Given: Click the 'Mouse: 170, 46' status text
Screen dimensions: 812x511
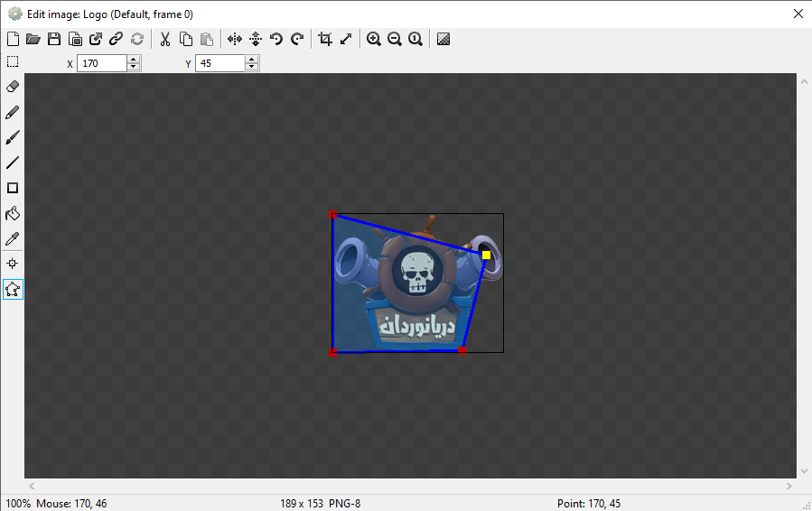Looking at the screenshot, I should (71, 503).
